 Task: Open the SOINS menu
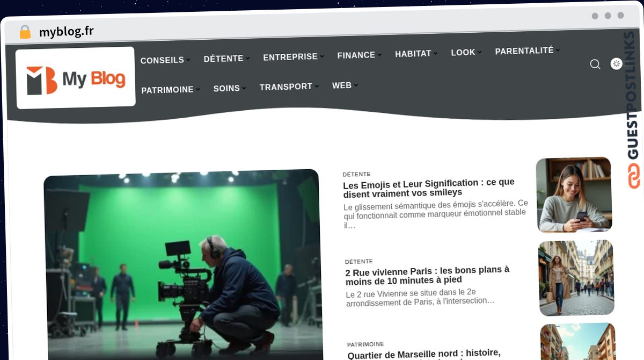click(226, 88)
